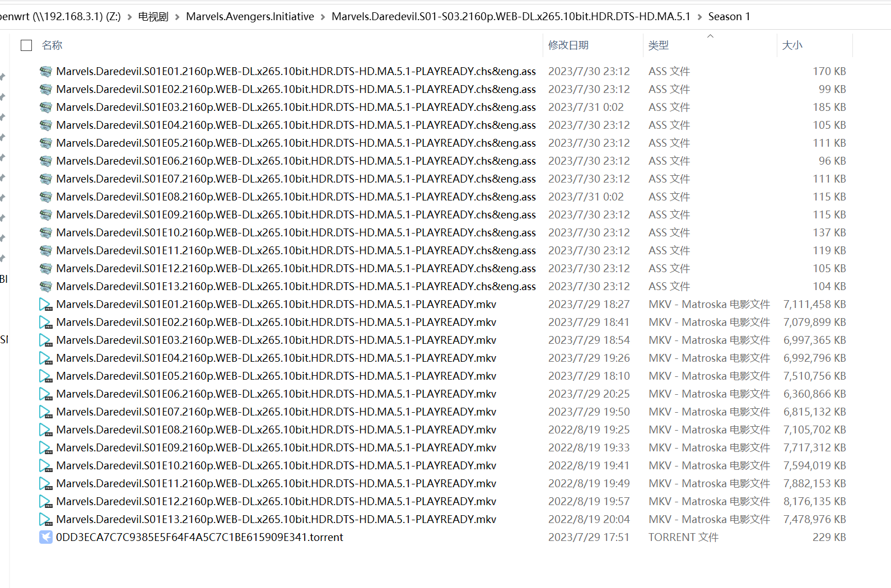This screenshot has height=588, width=891.
Task: Click the S01E06 .ass subtitle file icon
Action: tap(46, 161)
